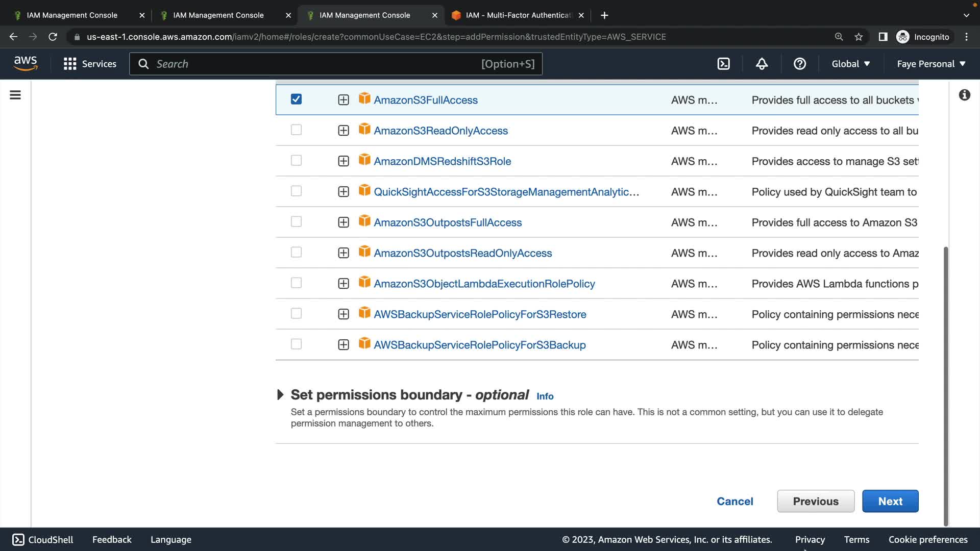The height and width of the screenshot is (551, 980).
Task: Click the AWS logo home icon
Action: [x=26, y=64]
